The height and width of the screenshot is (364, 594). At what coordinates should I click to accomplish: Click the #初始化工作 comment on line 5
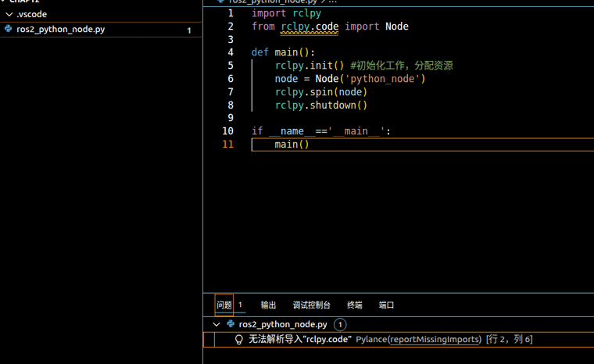pos(402,66)
